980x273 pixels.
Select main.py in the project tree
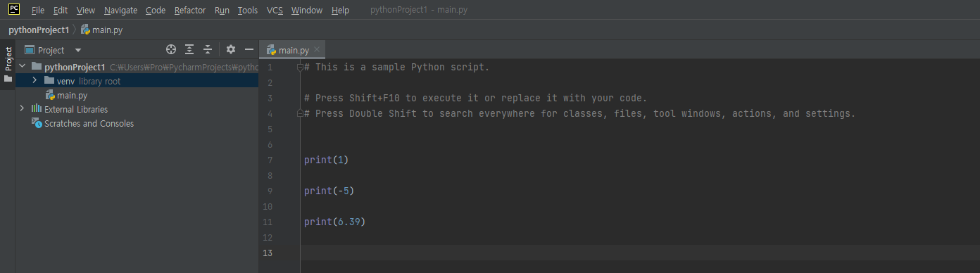[72, 95]
